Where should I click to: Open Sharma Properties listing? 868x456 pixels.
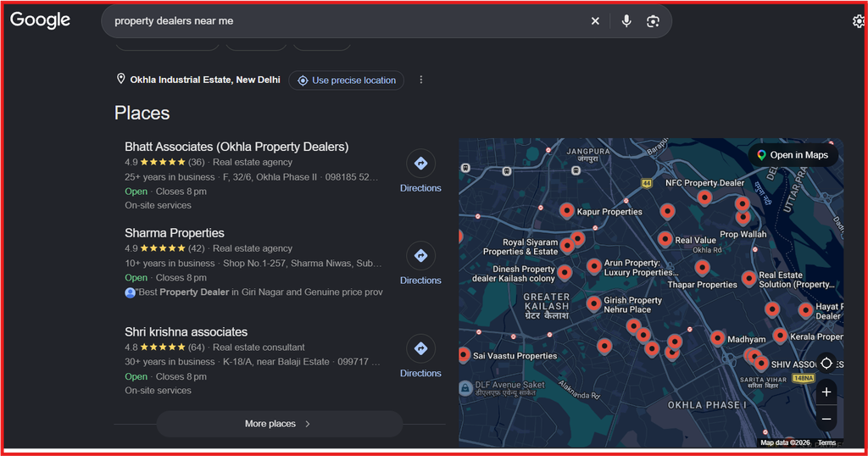click(x=175, y=233)
